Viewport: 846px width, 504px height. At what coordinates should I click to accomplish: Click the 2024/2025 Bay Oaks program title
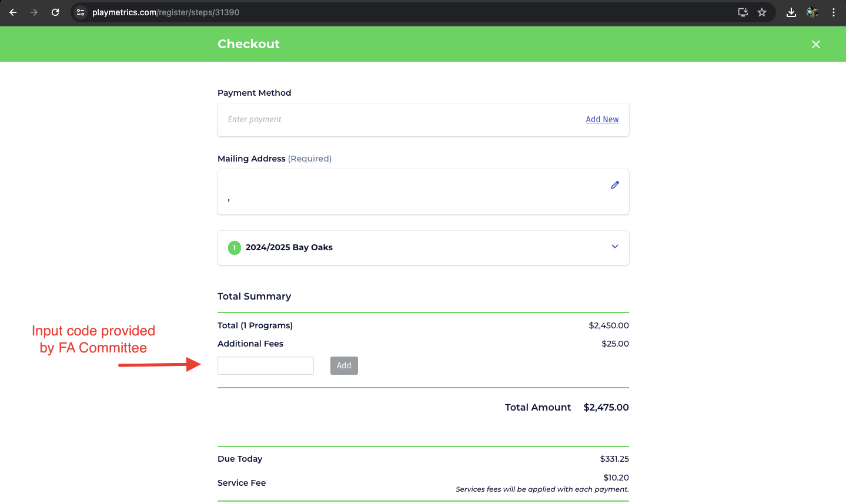click(x=289, y=247)
